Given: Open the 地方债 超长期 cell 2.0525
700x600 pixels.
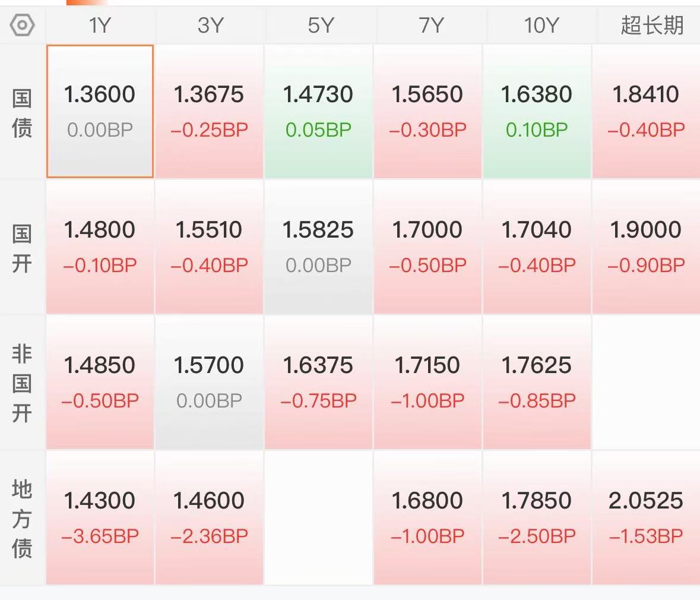Looking at the screenshot, I should [646, 518].
